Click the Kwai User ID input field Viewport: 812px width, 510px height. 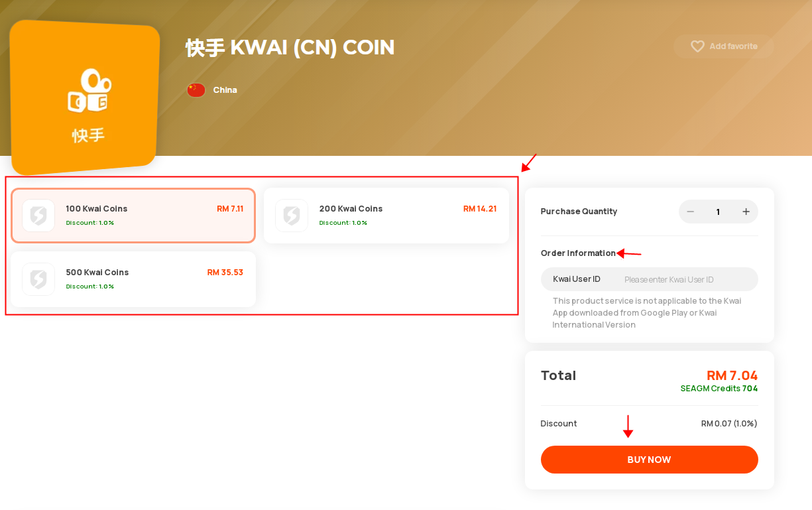tap(650, 279)
